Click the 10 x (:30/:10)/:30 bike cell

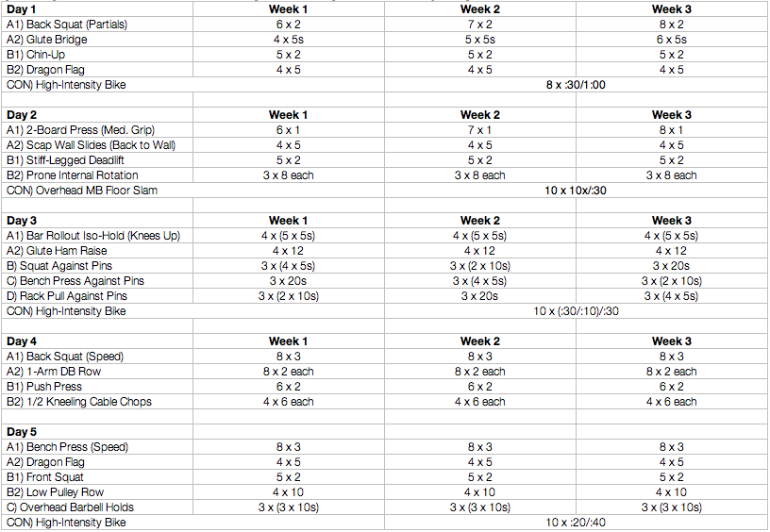[576, 311]
